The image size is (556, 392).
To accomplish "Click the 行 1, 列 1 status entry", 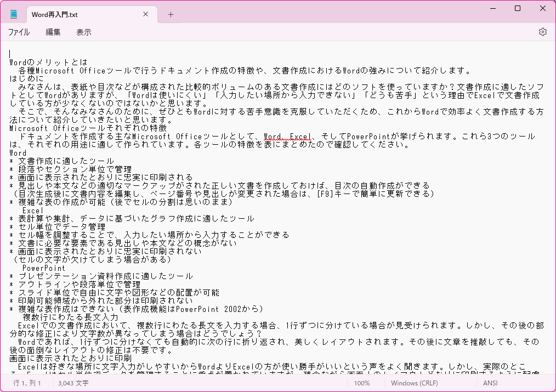I will [27, 383].
